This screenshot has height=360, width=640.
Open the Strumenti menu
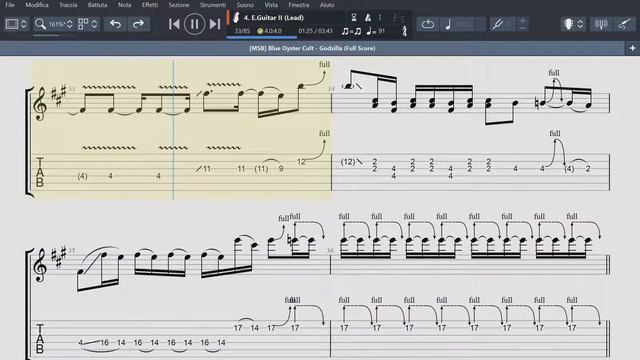(x=213, y=5)
